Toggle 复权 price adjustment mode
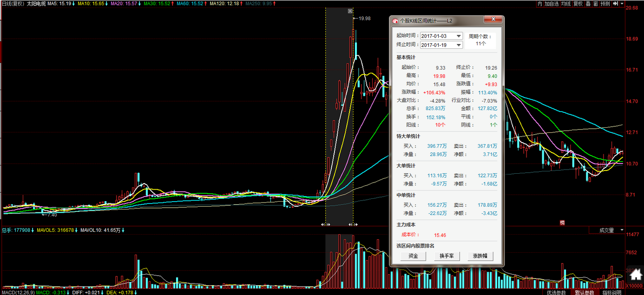Image resolution: width=644 pixels, height=295 pixels. tap(578, 4)
